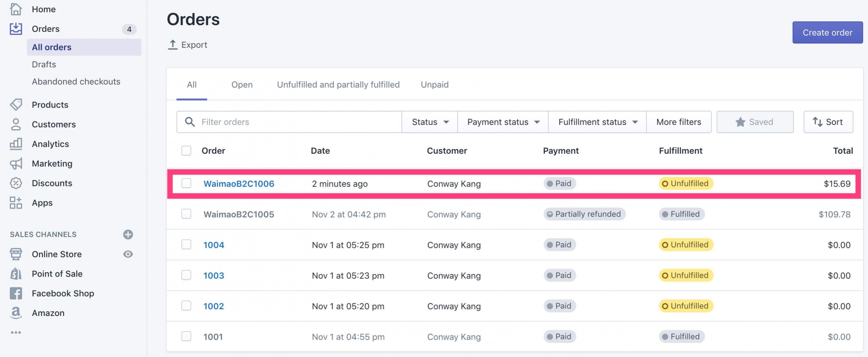868x357 pixels.
Task: Switch to Unfulfilled and partially fulfilled tab
Action: 338,85
